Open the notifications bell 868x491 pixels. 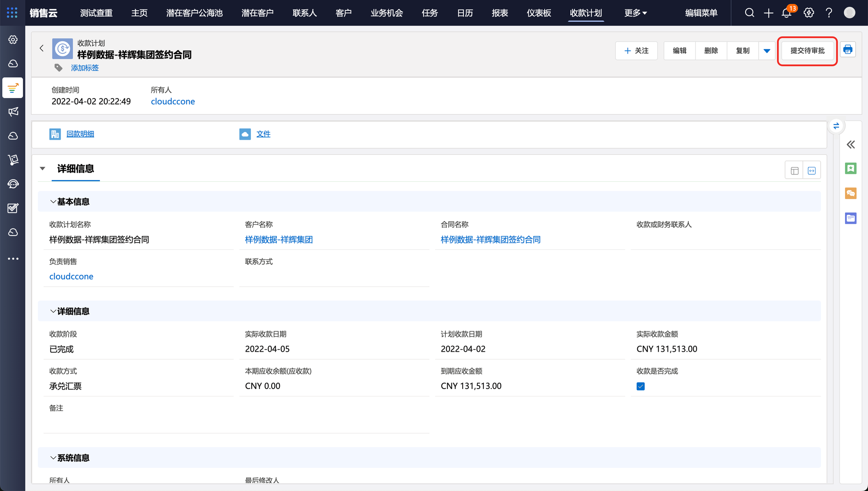786,13
